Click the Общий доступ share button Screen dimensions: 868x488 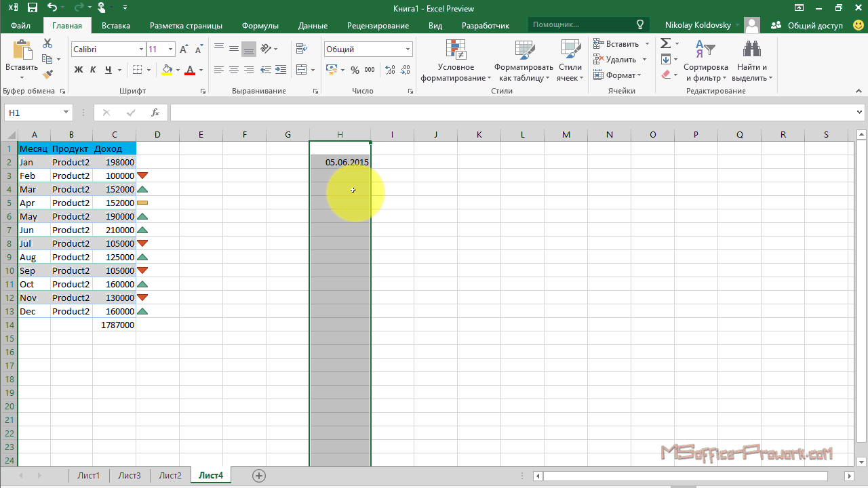807,26
